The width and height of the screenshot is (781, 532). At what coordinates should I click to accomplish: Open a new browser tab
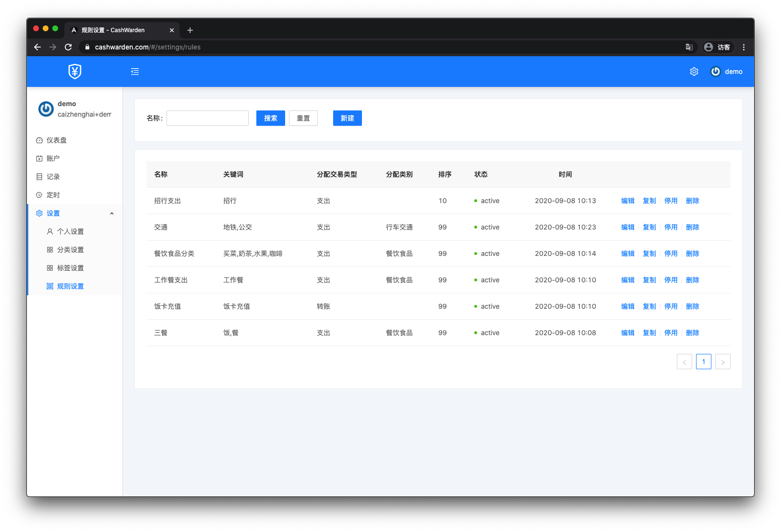190,30
